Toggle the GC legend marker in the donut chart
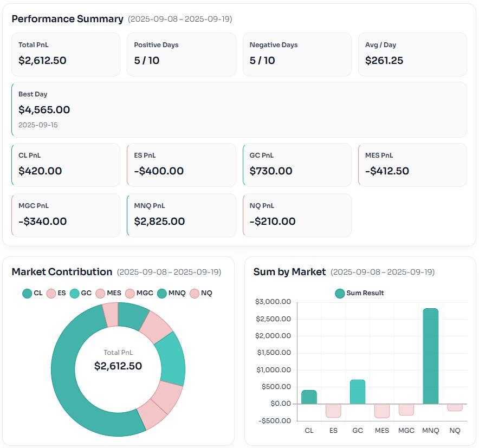 click(81, 293)
